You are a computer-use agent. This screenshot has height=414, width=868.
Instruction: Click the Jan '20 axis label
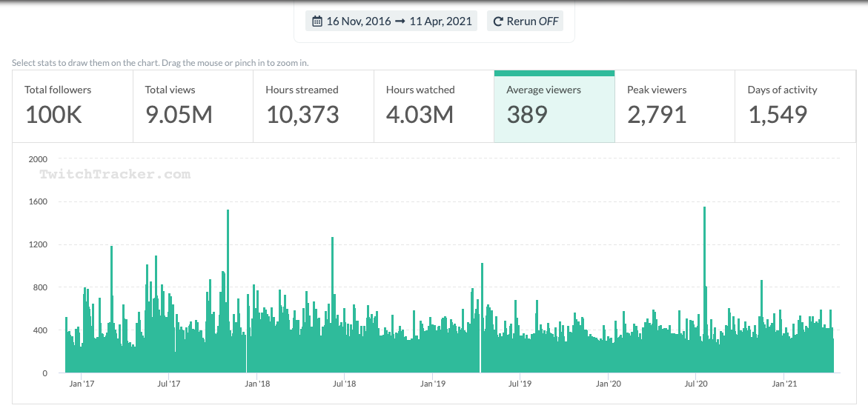coord(609,384)
